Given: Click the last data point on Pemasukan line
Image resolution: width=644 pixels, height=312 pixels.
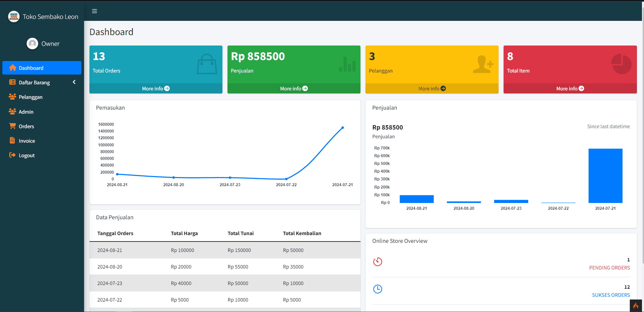Looking at the screenshot, I should click(343, 128).
